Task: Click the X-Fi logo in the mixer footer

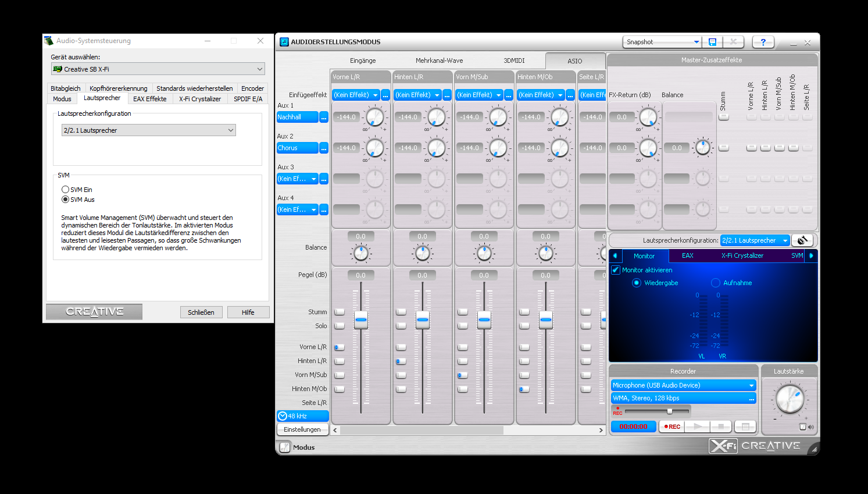Action: click(x=723, y=446)
